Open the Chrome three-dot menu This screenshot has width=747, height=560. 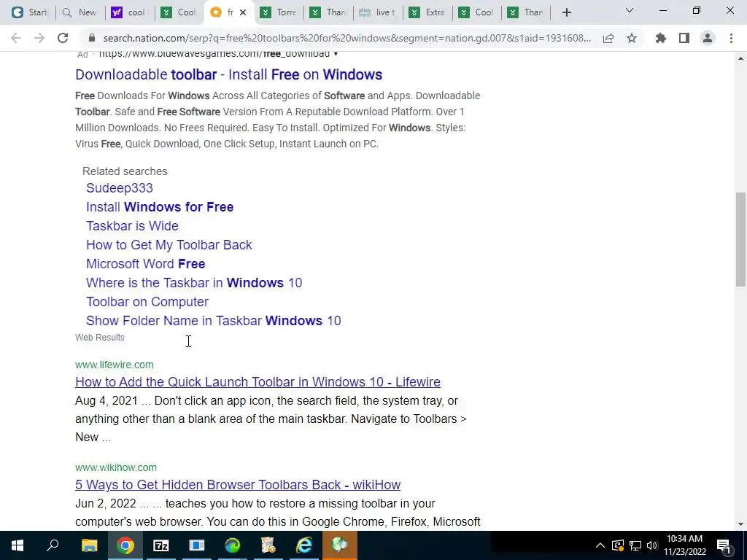pos(731,38)
